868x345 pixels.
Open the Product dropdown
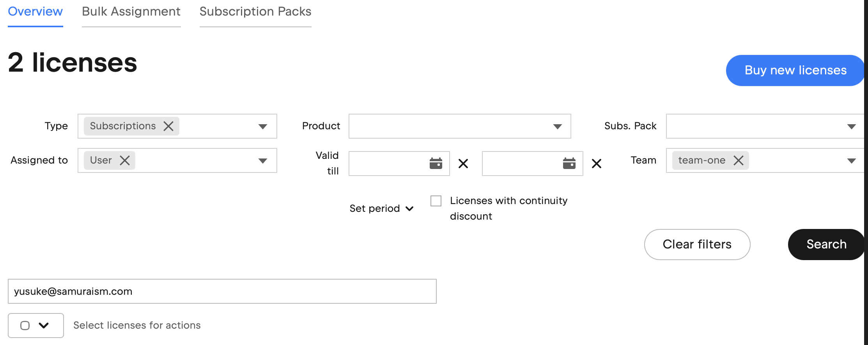[459, 126]
